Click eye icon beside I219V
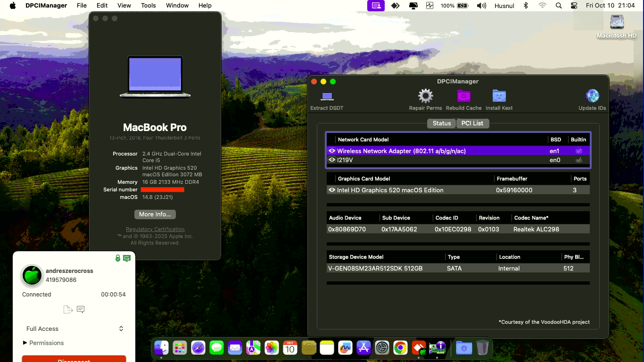644x362 pixels. pos(332,160)
